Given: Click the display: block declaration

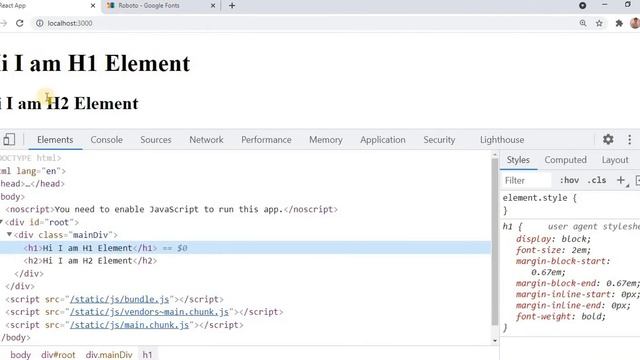Looking at the screenshot, I should tap(553, 239).
